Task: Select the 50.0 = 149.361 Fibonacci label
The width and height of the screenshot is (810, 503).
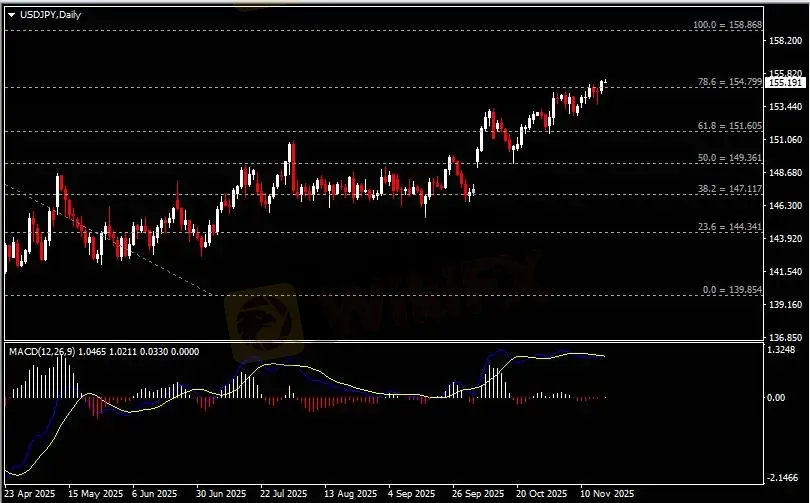Action: [x=729, y=158]
